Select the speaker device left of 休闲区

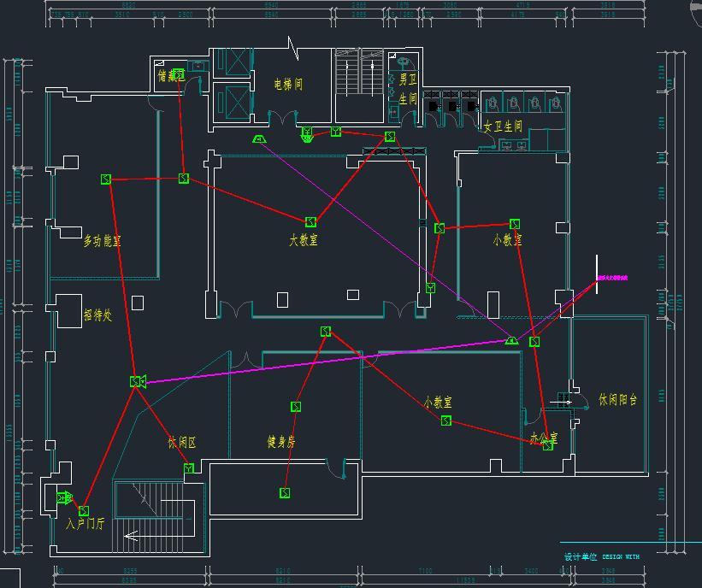click(137, 381)
